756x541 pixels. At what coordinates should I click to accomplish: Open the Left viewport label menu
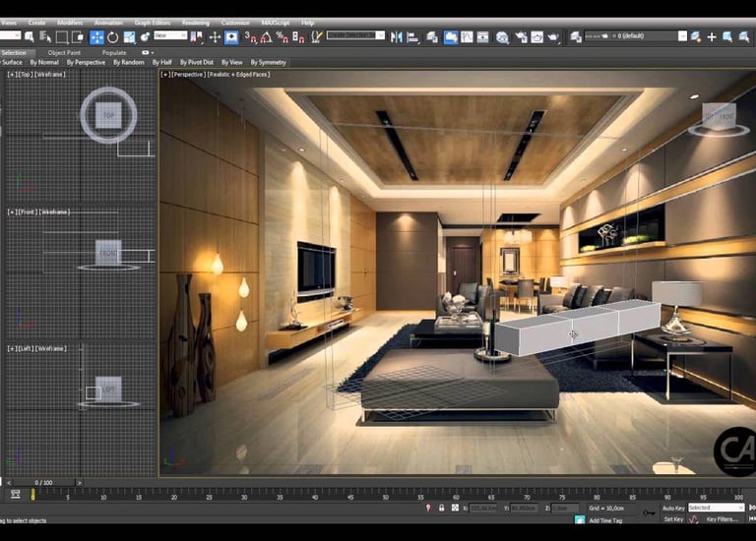24,348
